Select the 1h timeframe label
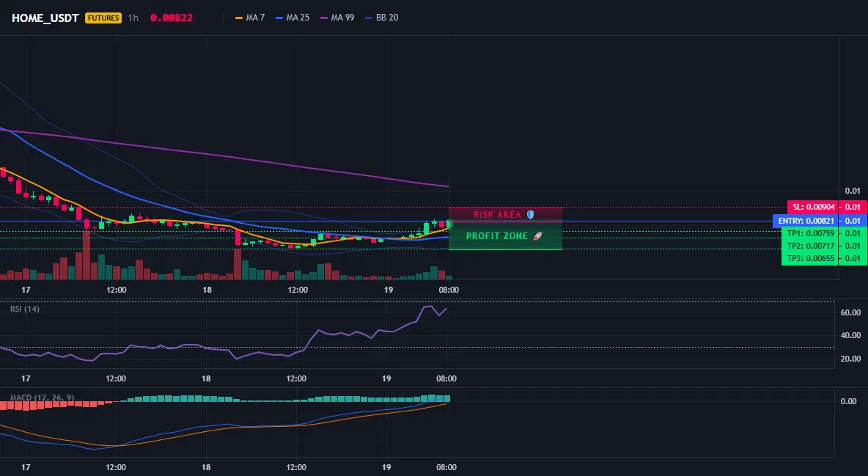 click(133, 18)
